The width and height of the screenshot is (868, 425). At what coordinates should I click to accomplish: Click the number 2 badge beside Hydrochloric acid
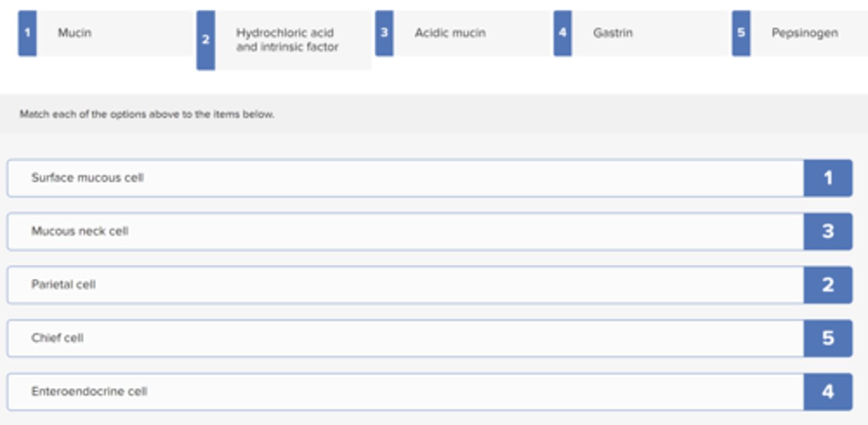(x=206, y=40)
